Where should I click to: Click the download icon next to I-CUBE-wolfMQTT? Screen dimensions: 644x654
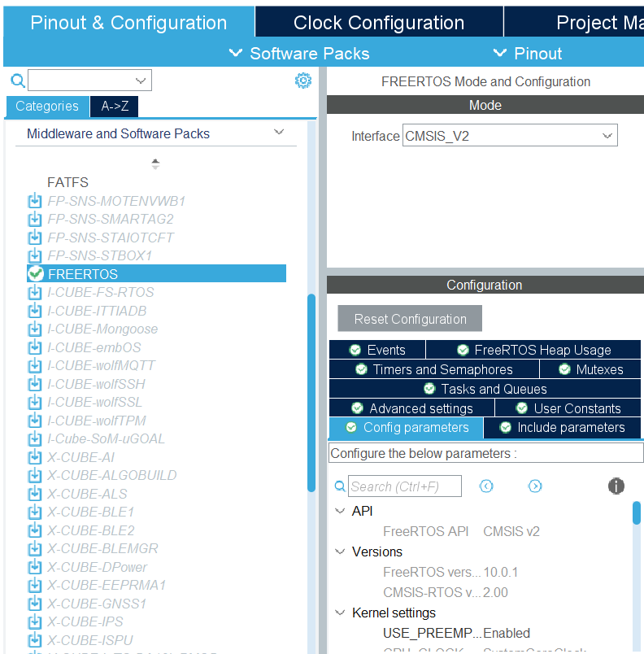[x=35, y=365]
